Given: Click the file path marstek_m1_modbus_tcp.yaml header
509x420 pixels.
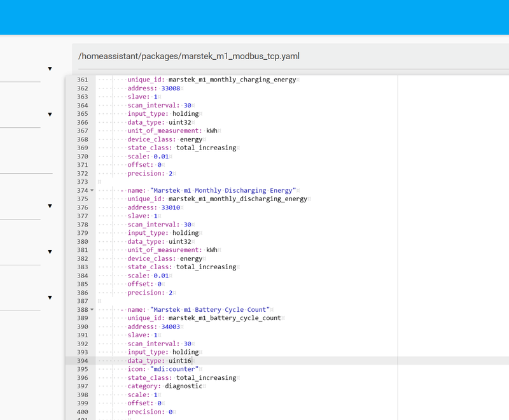Looking at the screenshot, I should [188, 56].
